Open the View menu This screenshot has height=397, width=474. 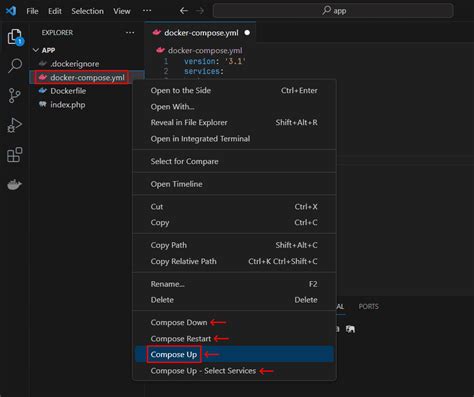(x=122, y=11)
